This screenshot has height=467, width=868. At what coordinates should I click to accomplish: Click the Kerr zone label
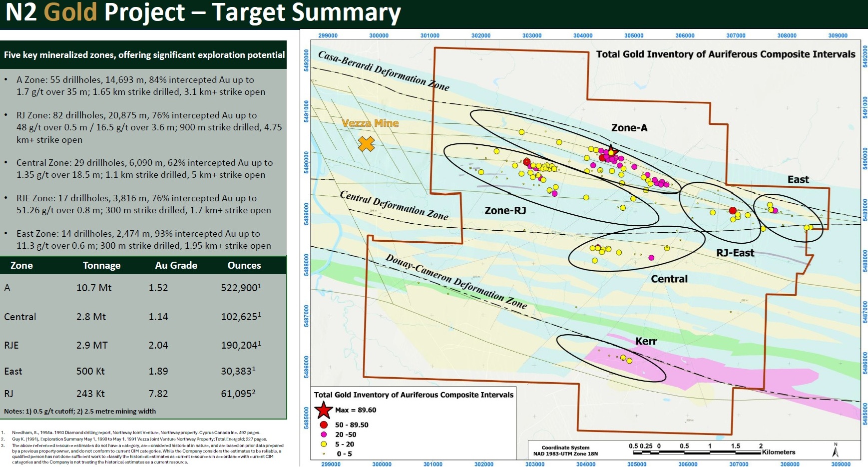tap(646, 341)
